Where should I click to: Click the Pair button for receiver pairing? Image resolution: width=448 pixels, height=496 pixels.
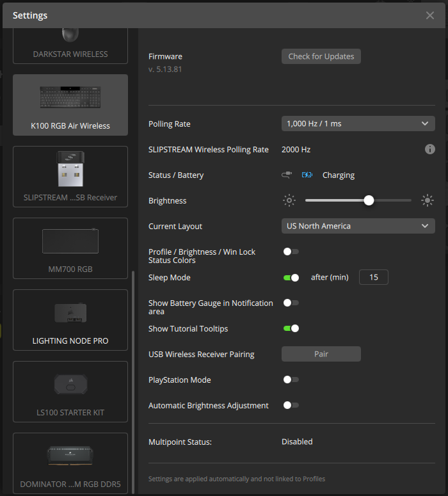pyautogui.click(x=321, y=354)
